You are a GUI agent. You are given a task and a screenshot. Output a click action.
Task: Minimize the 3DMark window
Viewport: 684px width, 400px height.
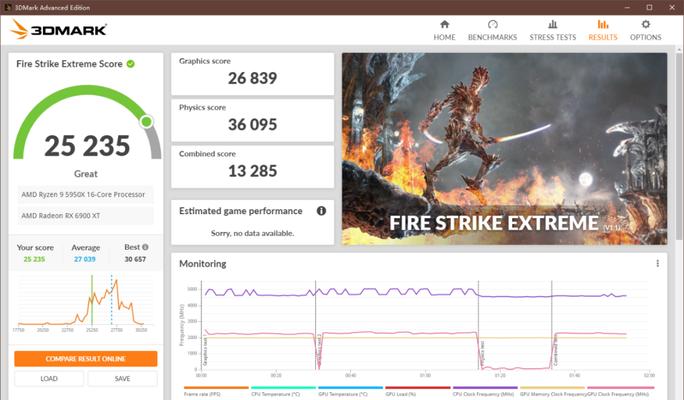point(627,7)
